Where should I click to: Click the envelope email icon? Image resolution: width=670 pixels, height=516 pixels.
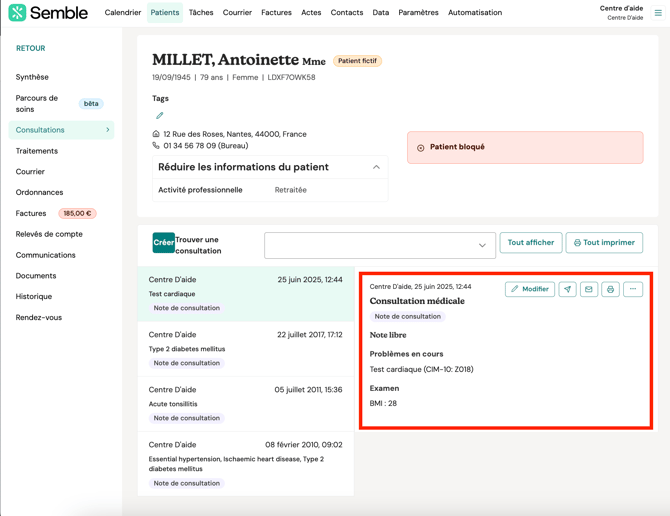point(589,289)
